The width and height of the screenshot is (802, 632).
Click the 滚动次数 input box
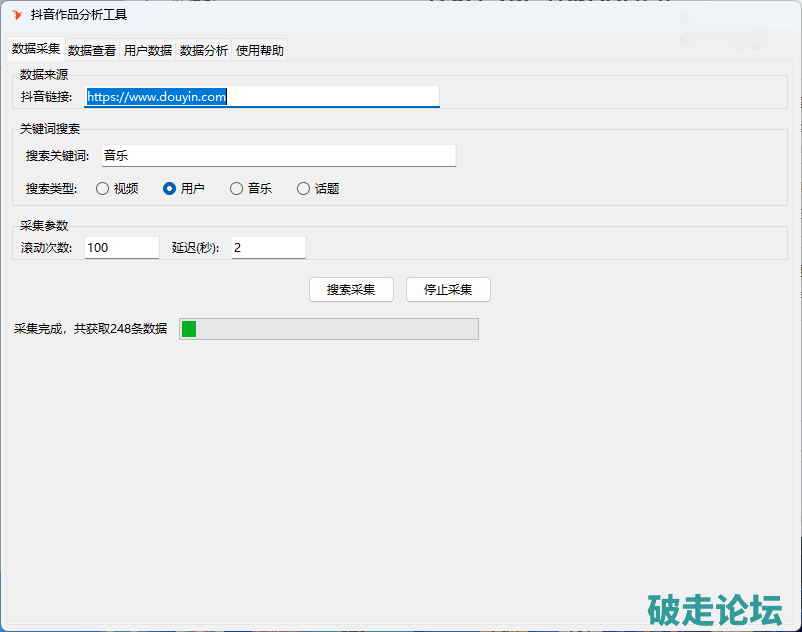pyautogui.click(x=121, y=248)
